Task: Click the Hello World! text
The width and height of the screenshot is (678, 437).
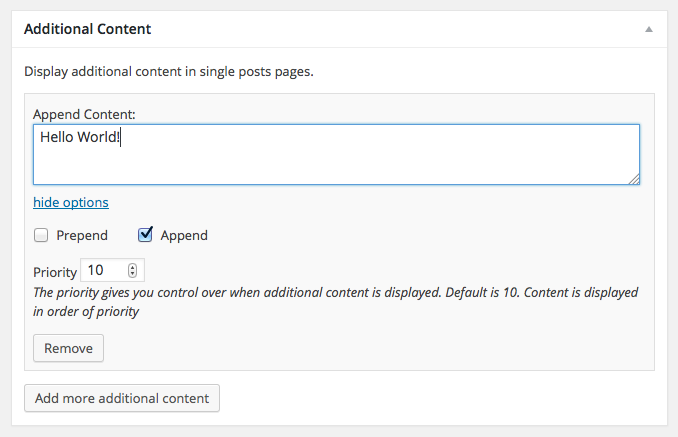Action: point(80,137)
